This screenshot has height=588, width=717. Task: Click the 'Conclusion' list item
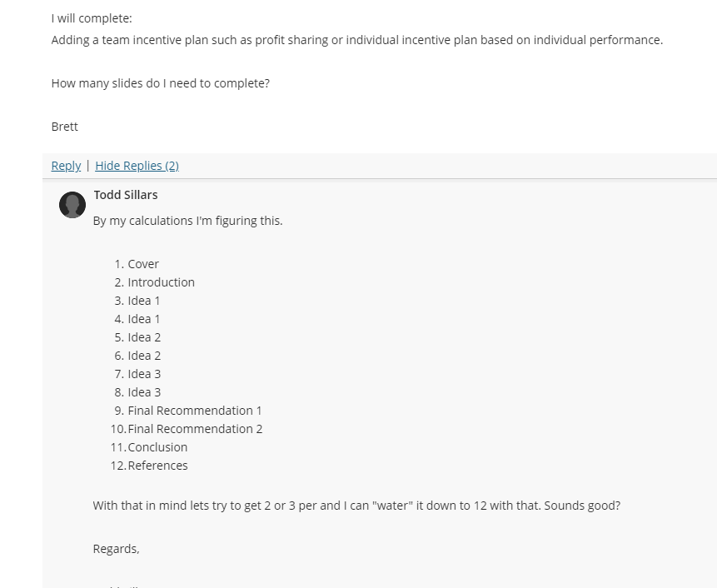coord(157,446)
